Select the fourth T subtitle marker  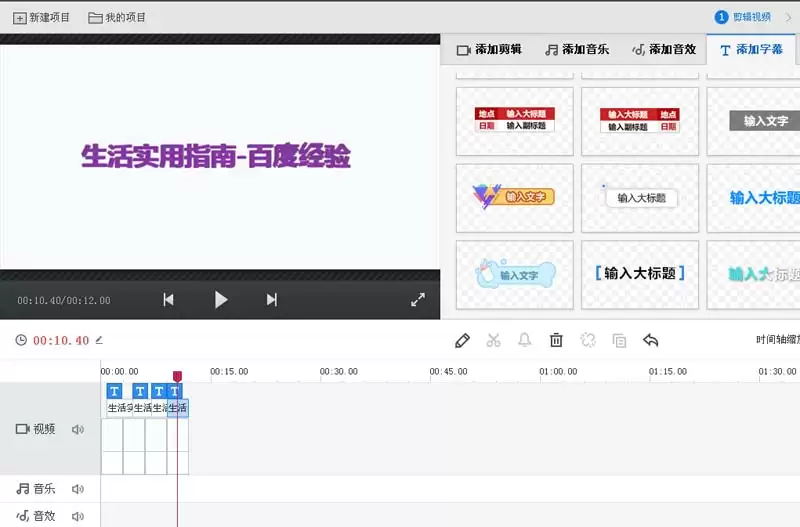point(174,391)
